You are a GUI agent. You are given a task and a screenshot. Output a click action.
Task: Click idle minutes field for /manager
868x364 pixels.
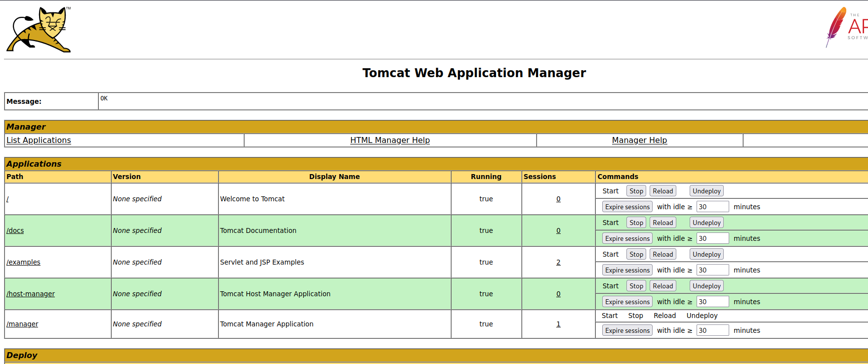712,330
